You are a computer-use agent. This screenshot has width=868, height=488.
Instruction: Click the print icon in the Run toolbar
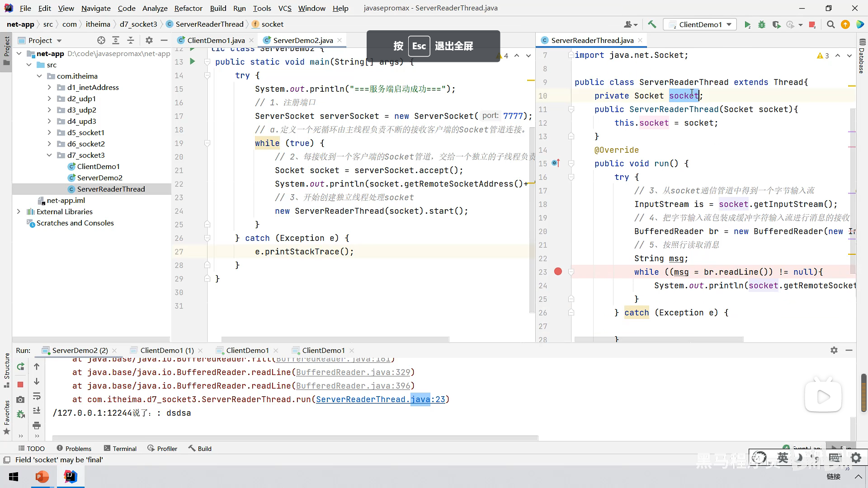pyautogui.click(x=37, y=425)
